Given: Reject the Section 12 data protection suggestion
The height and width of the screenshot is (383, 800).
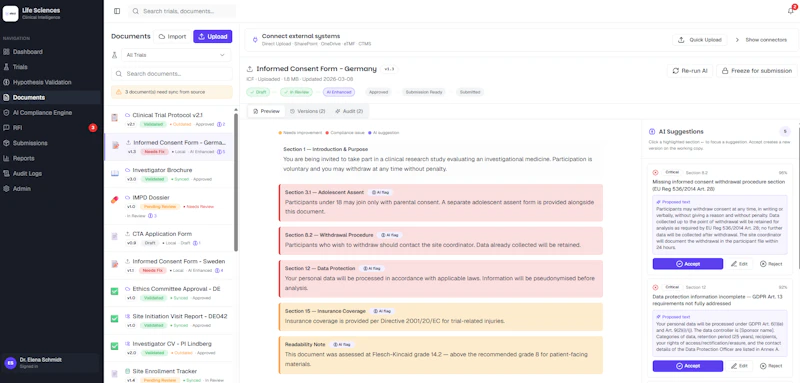Looking at the screenshot, I should pos(770,366).
